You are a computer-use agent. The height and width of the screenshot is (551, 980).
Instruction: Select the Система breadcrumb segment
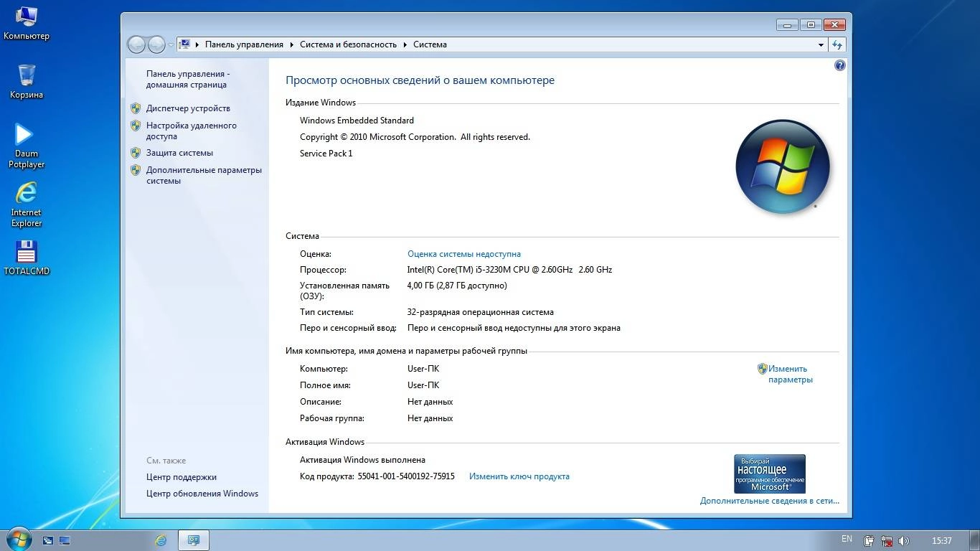pyautogui.click(x=430, y=44)
